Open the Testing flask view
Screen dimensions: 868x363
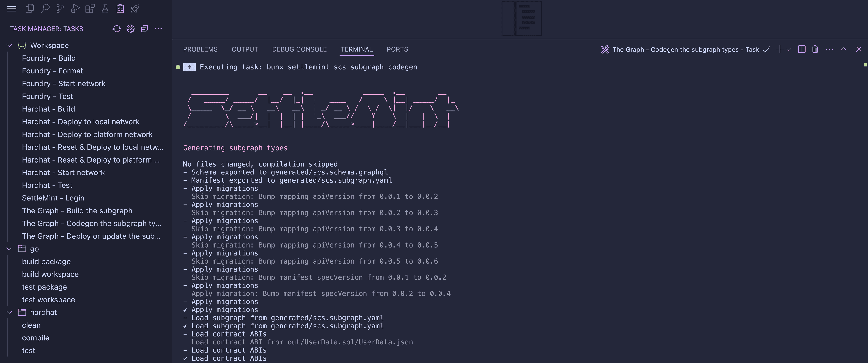tap(105, 9)
